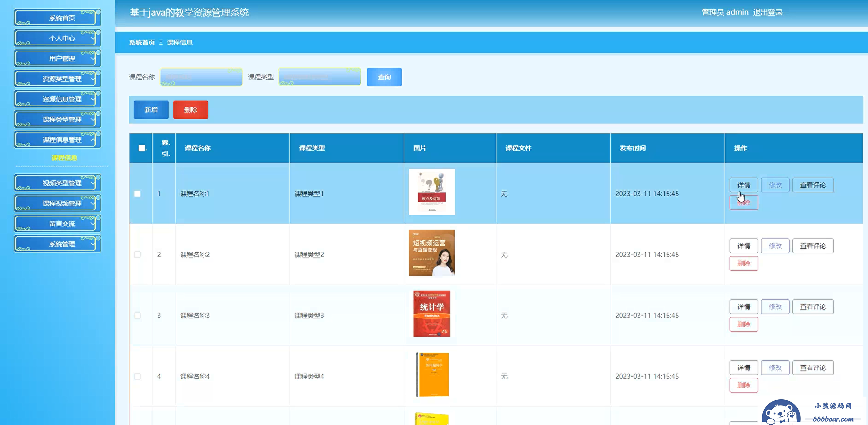Image resolution: width=868 pixels, height=425 pixels.
Task: Click 修改 for 课程名称2
Action: tap(775, 246)
